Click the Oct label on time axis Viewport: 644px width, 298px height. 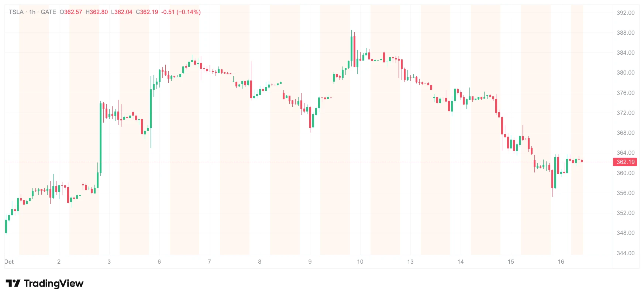coord(9,261)
